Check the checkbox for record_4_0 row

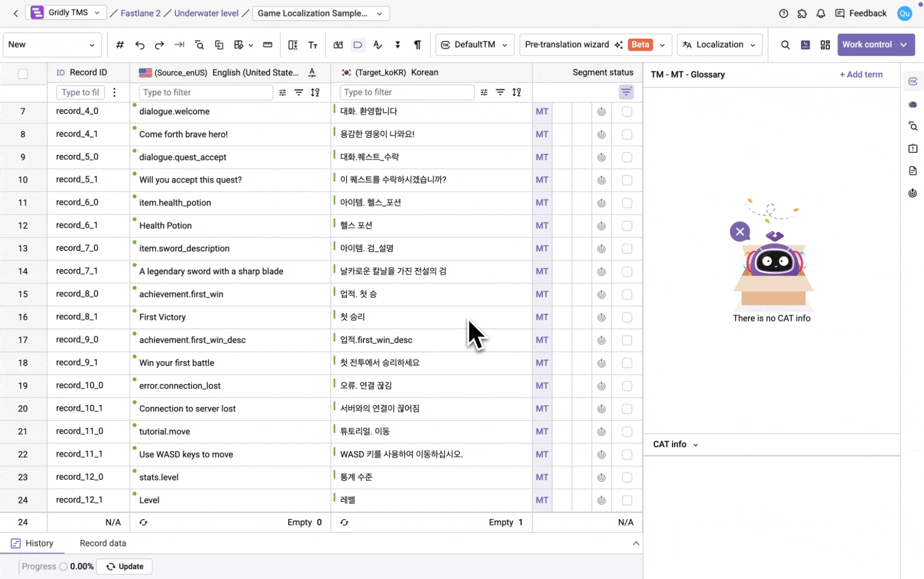pos(627,112)
